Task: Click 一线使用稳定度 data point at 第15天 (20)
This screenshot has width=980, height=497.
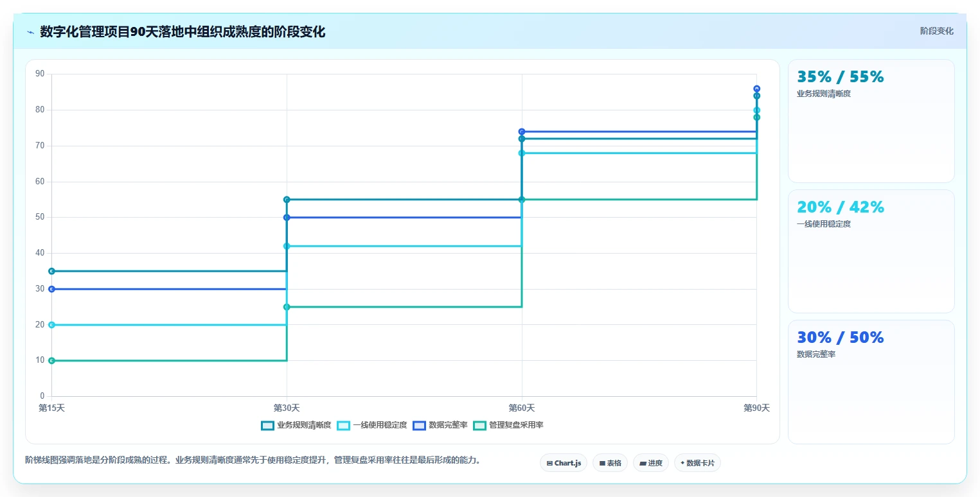Action: pyautogui.click(x=51, y=325)
